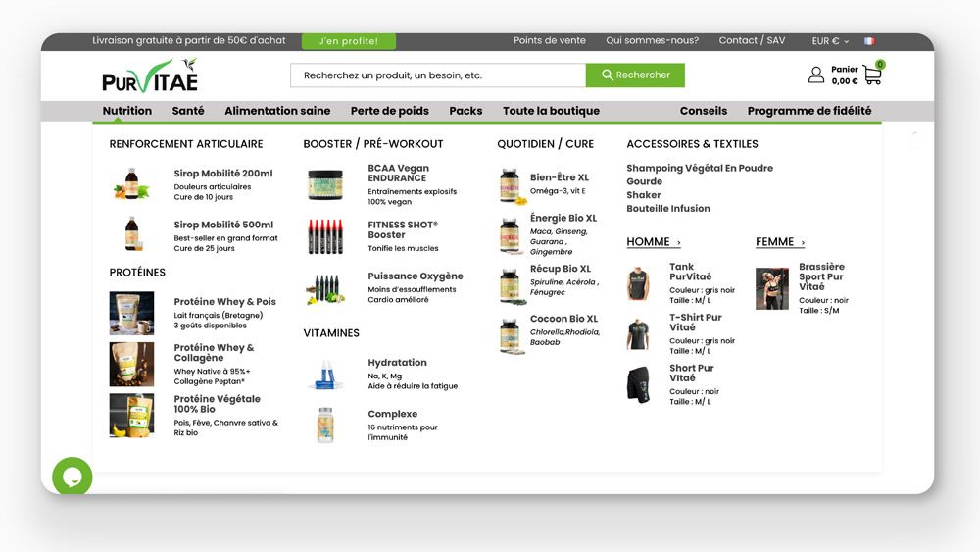Open the Nutrition menu
This screenshot has width=980, height=552.
[127, 111]
